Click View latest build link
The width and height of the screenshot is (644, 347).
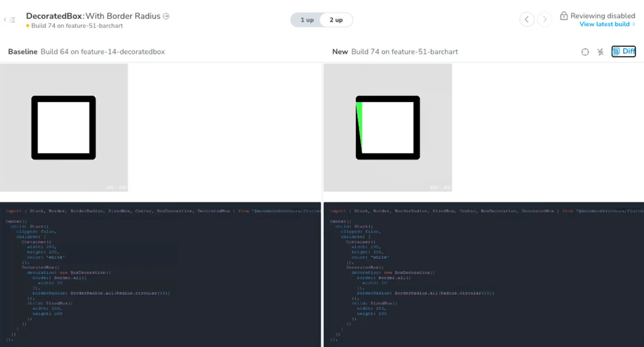pyautogui.click(x=604, y=24)
